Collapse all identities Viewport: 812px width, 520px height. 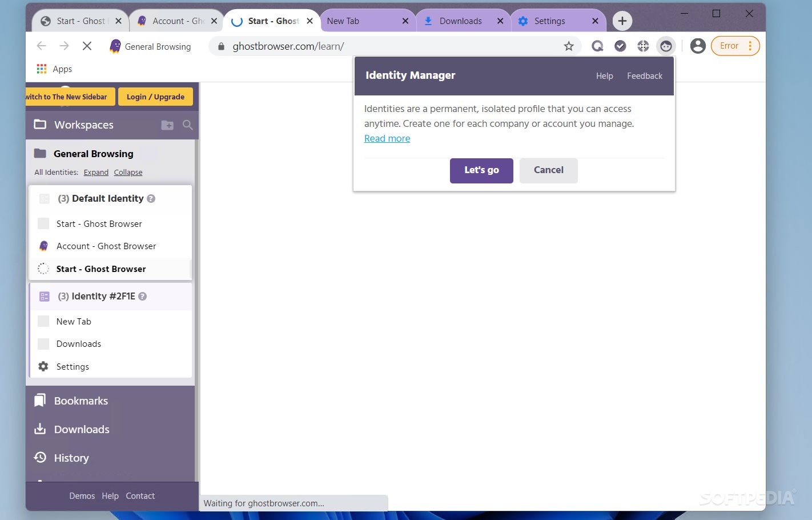(128, 172)
